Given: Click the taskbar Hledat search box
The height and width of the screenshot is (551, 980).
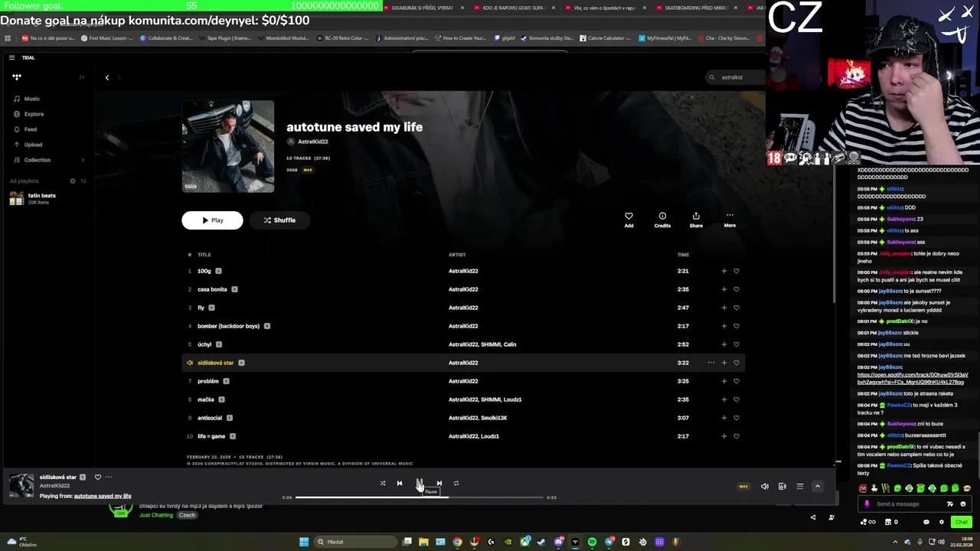Looking at the screenshot, I should pos(354,542).
